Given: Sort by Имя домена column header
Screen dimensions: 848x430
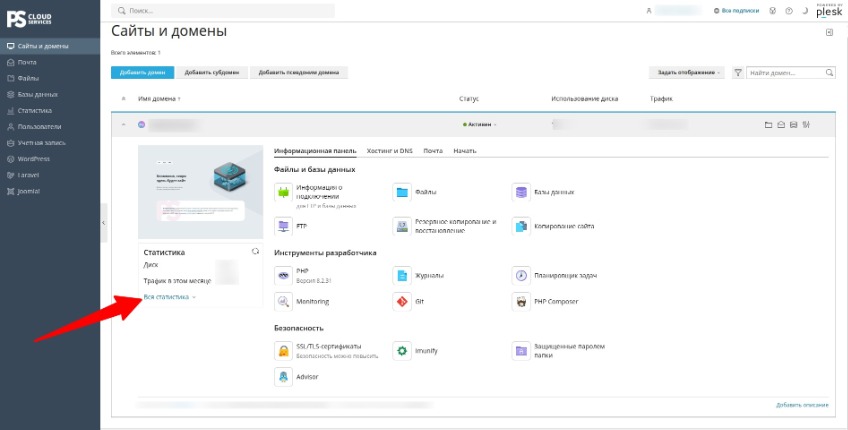Looking at the screenshot, I should point(160,99).
